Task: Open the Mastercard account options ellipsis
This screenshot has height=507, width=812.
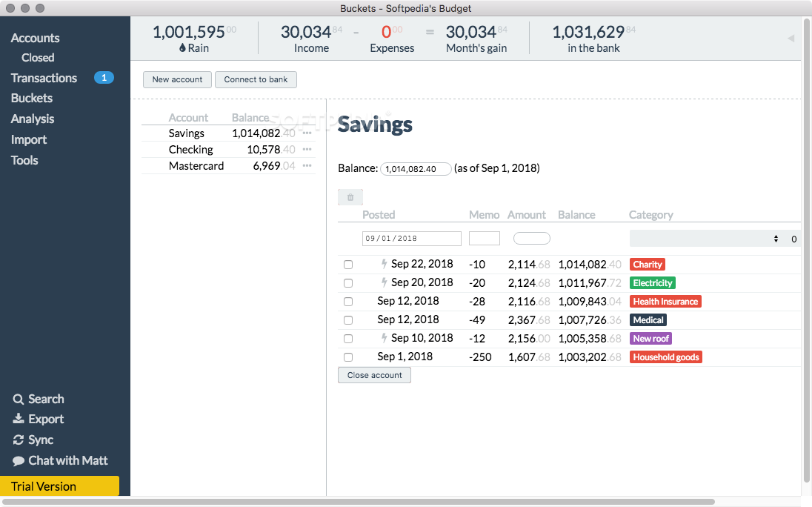Action: [x=307, y=166]
